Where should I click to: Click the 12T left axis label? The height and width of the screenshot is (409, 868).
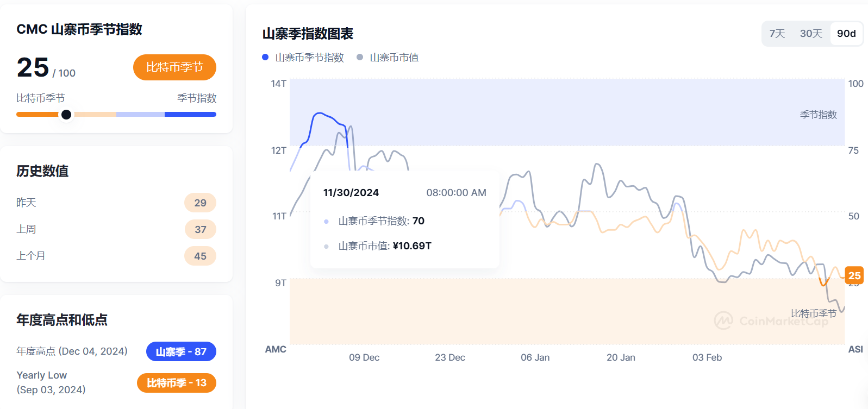tap(279, 150)
